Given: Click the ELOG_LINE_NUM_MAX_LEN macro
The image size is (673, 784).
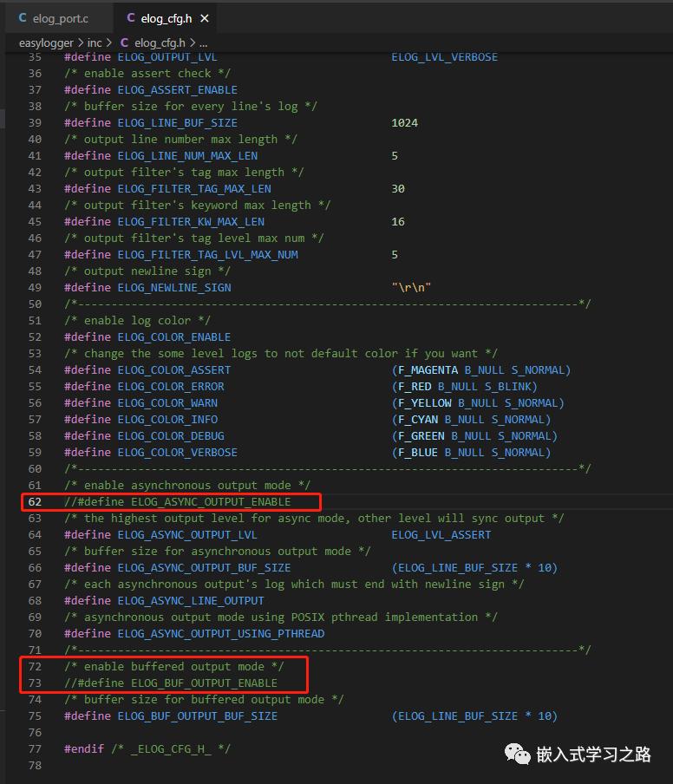Looking at the screenshot, I should pos(187,156).
